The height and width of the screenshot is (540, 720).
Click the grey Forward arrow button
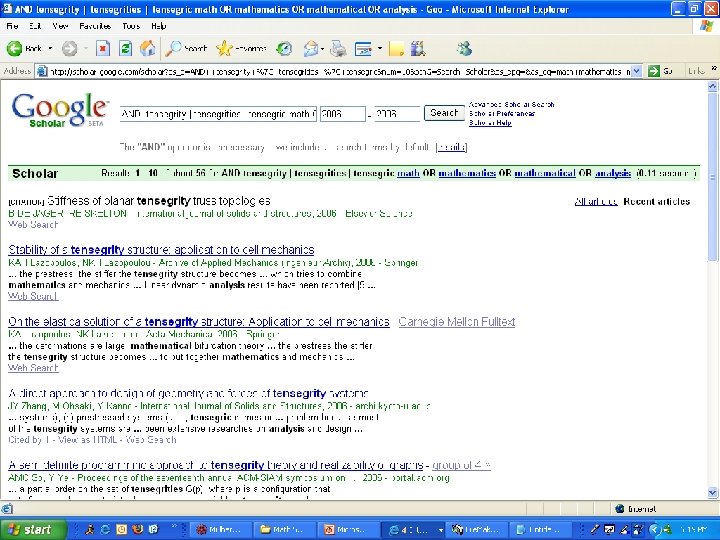click(x=70, y=48)
